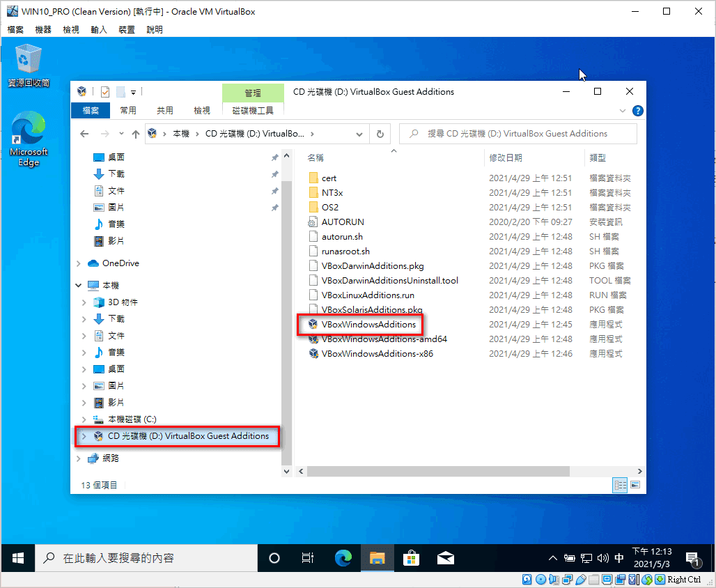The width and height of the screenshot is (716, 588).
Task: Open Task View on taskbar
Action: [x=308, y=558]
